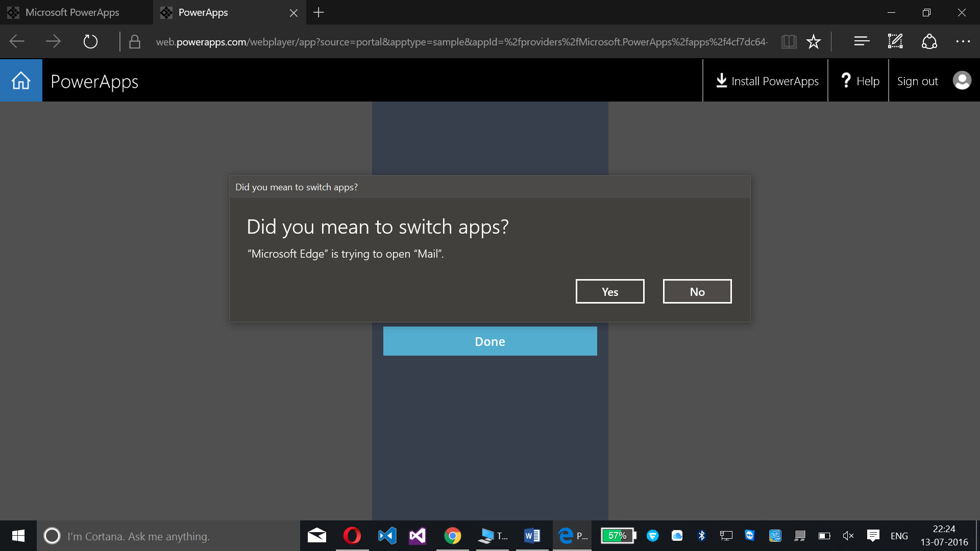Go back in Edge browser
The width and height of the screenshot is (980, 551).
(x=17, y=41)
